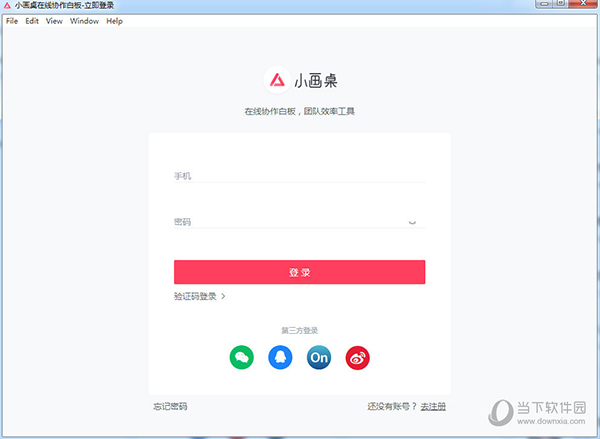Open the 忘记密码 link
Image resolution: width=600 pixels, height=439 pixels.
click(x=170, y=406)
